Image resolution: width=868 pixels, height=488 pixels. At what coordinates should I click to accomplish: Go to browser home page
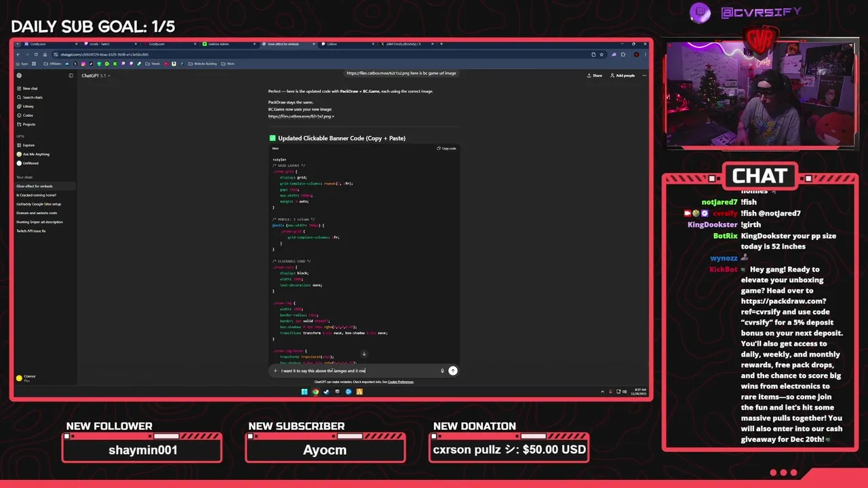[x=45, y=54]
